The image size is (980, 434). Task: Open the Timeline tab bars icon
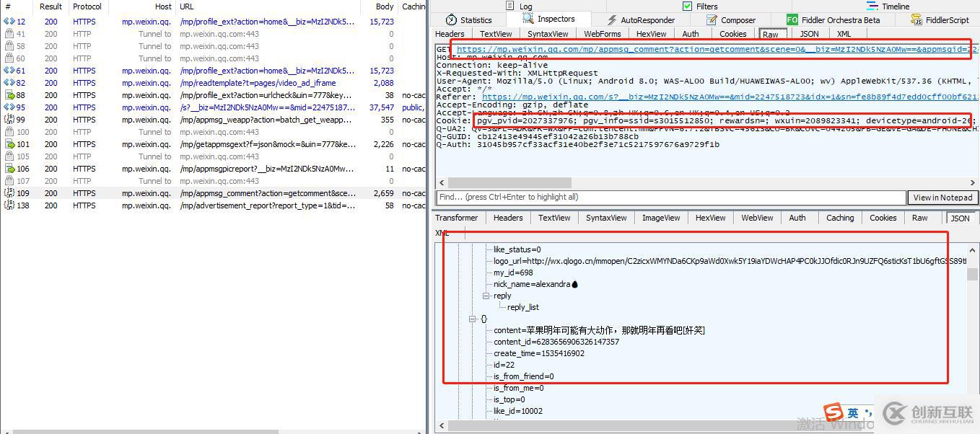pyautogui.click(x=872, y=6)
